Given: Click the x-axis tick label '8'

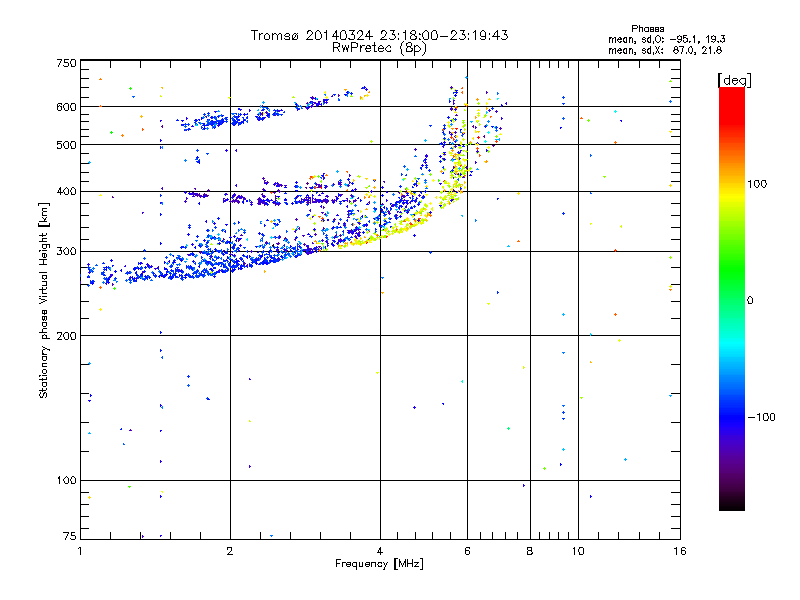Looking at the screenshot, I should 530,551.
